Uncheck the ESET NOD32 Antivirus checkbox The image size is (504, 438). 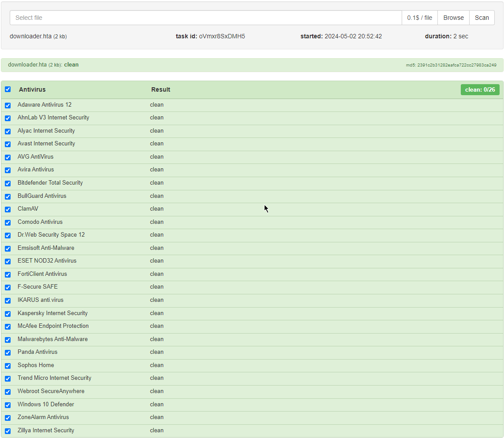pyautogui.click(x=7, y=261)
